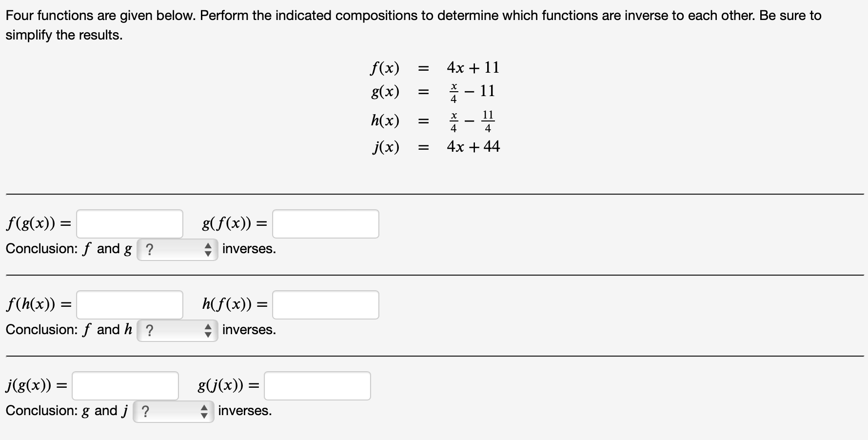Click inside the empty box next to h(f(x))
Screen dimensions: 868x440
click(326, 304)
